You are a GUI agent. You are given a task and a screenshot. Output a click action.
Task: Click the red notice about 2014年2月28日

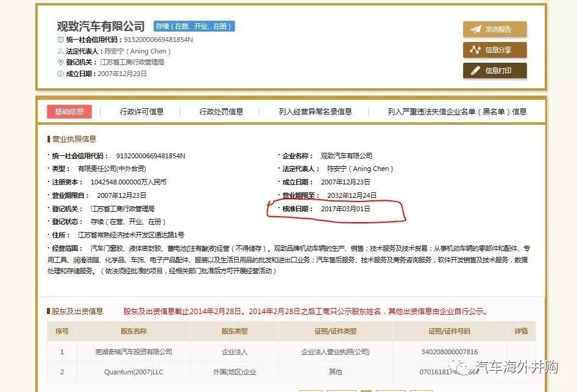306,312
